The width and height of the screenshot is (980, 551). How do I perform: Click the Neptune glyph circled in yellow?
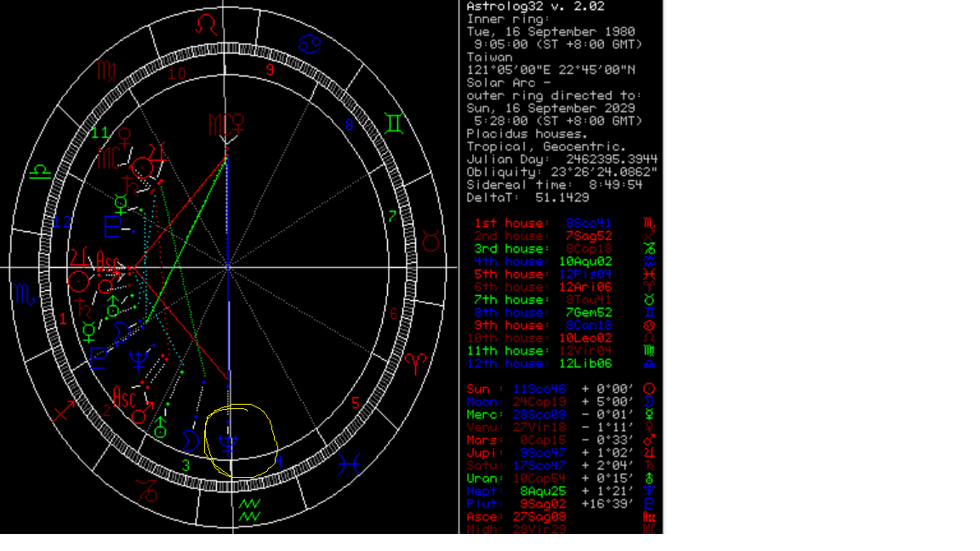228,443
